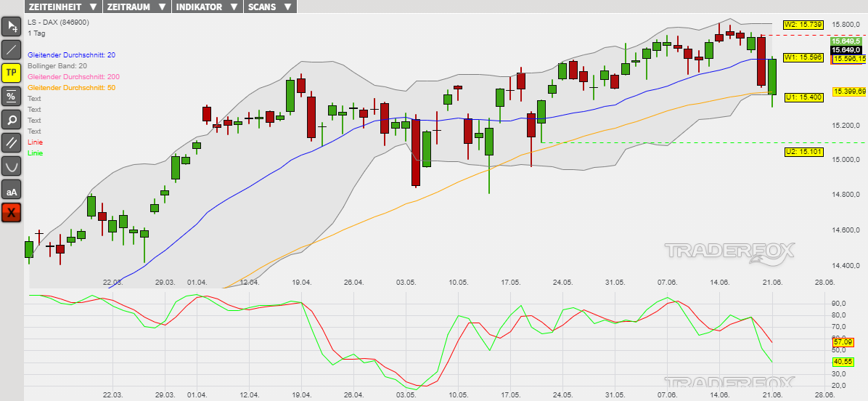Click the orange 15.399,69 average price tag
868x401 pixels.
pos(850,92)
